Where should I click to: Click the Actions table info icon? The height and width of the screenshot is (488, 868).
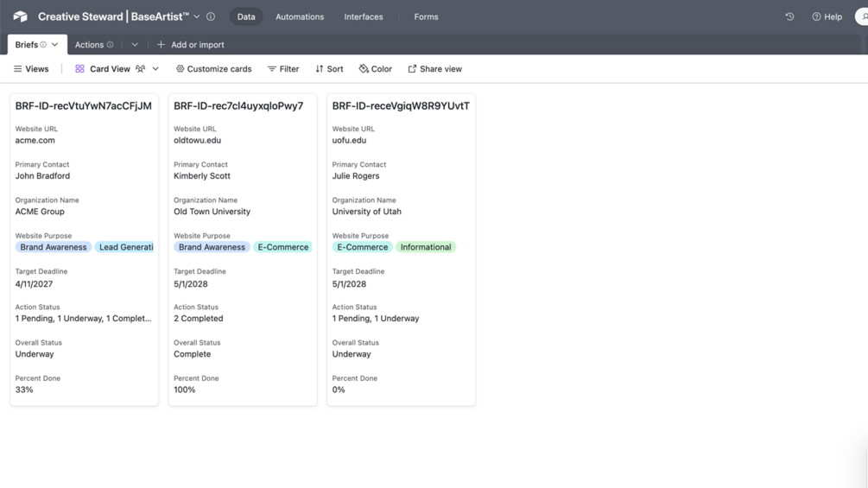111,45
